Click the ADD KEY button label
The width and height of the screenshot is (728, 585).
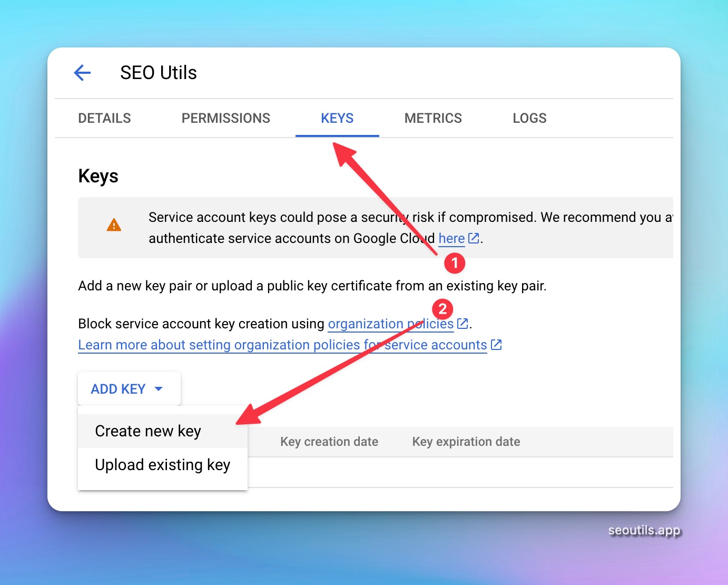118,389
